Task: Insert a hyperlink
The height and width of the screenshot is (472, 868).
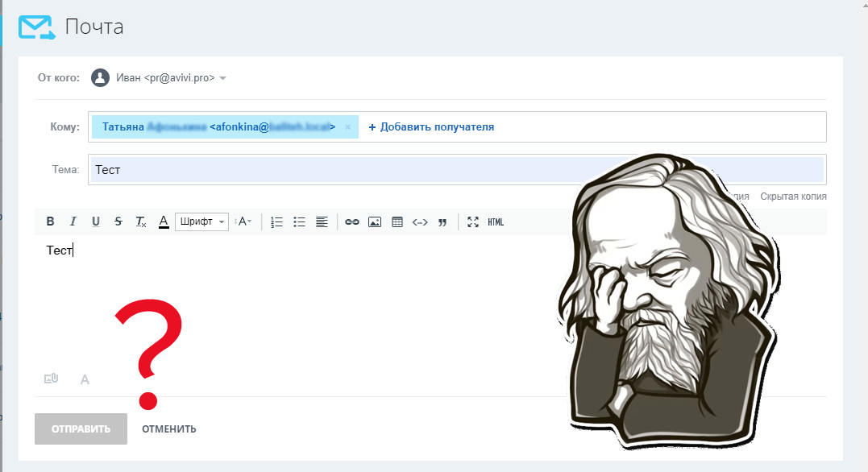Action: pyautogui.click(x=352, y=222)
